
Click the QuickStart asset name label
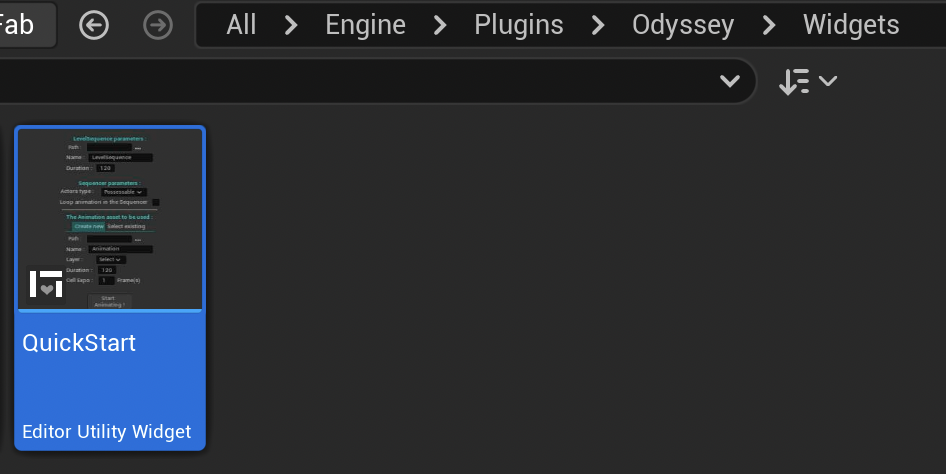pos(79,343)
